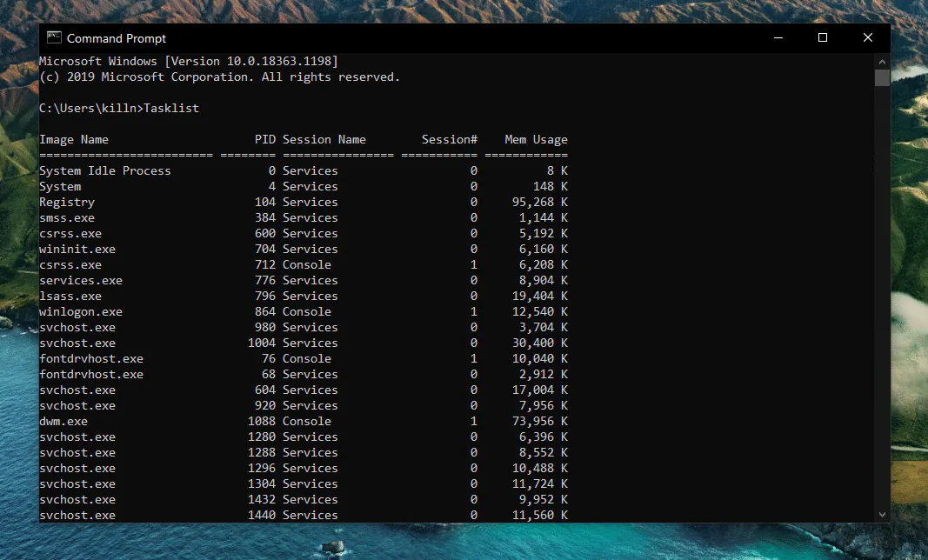This screenshot has height=560, width=928.
Task: Click the 'dwm.exe' process name
Action: 63,422
